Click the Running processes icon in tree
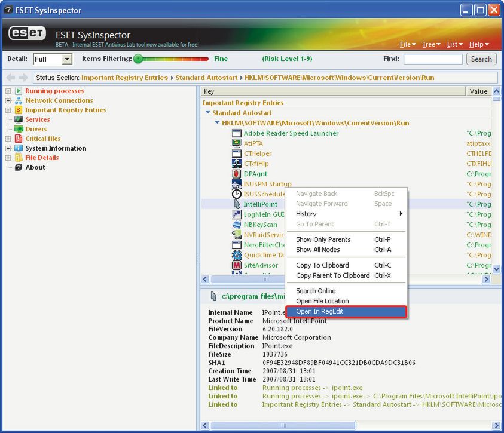Viewport: 504px width, 433px height. (x=19, y=91)
